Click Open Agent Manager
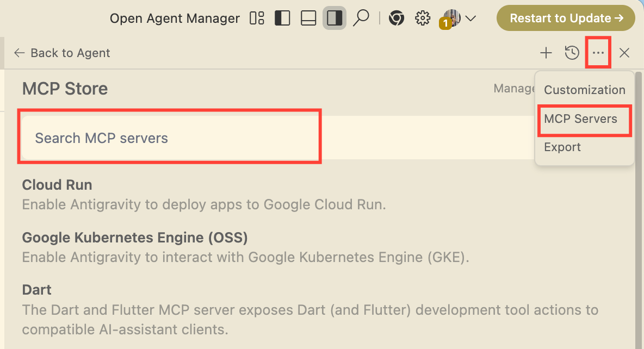The height and width of the screenshot is (349, 644). (175, 18)
